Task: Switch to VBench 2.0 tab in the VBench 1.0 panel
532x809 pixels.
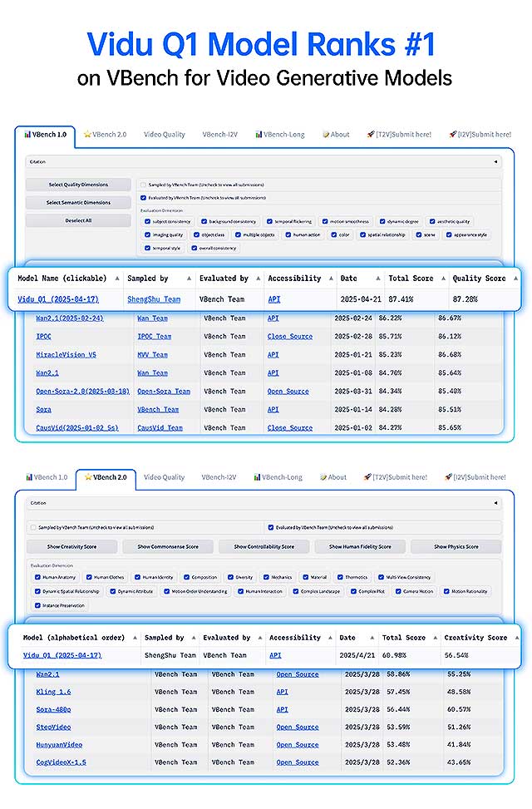Action: [105, 134]
